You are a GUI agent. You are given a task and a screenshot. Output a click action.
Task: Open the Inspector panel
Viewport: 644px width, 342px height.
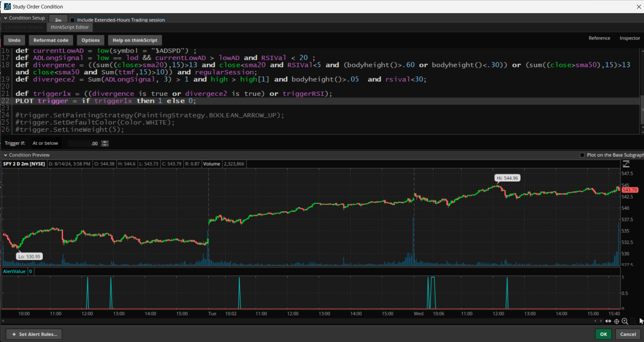pyautogui.click(x=630, y=38)
